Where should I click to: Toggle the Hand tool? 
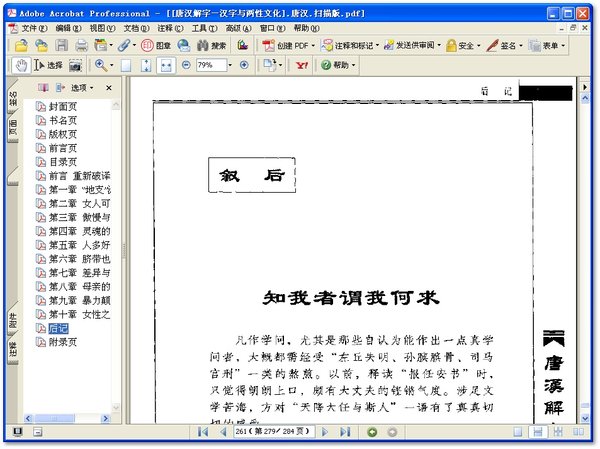[x=21, y=65]
